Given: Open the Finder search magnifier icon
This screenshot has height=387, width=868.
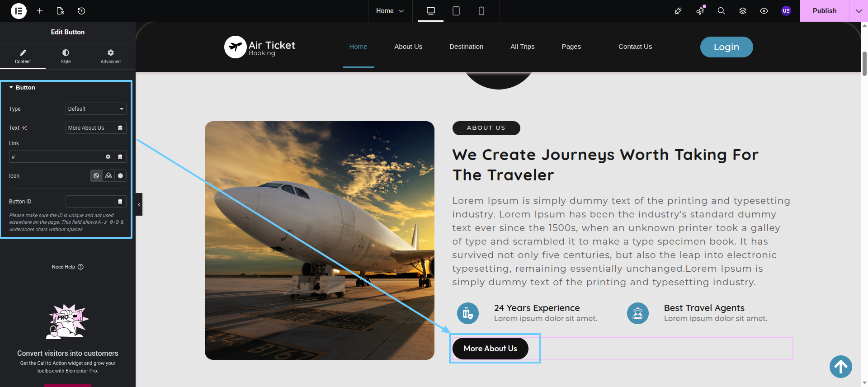Looking at the screenshot, I should point(722,11).
